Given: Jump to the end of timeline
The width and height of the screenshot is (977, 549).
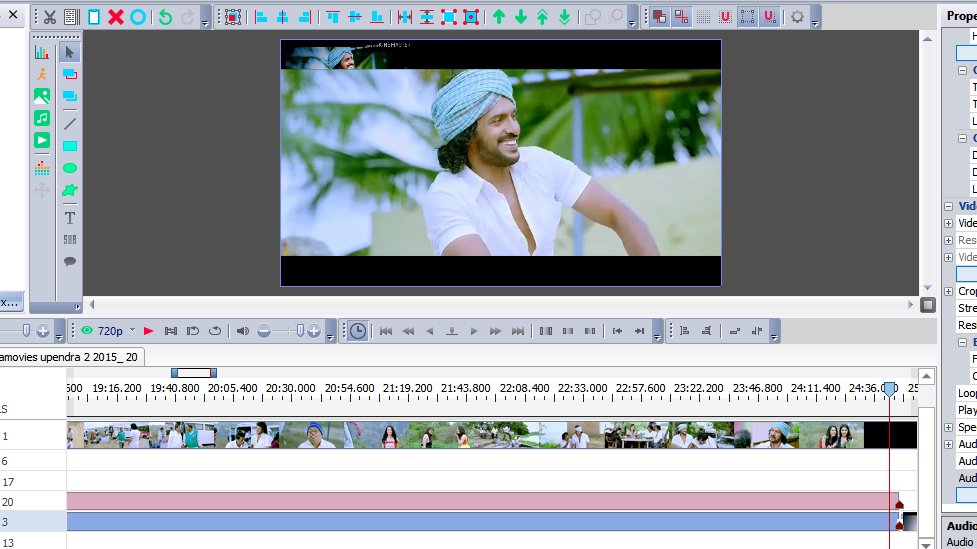Looking at the screenshot, I should [x=517, y=331].
